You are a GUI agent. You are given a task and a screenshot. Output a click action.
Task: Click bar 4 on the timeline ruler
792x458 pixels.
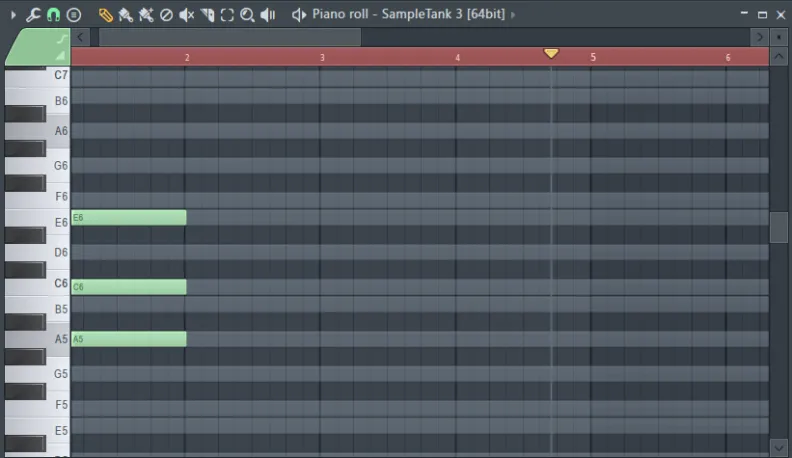(x=458, y=58)
